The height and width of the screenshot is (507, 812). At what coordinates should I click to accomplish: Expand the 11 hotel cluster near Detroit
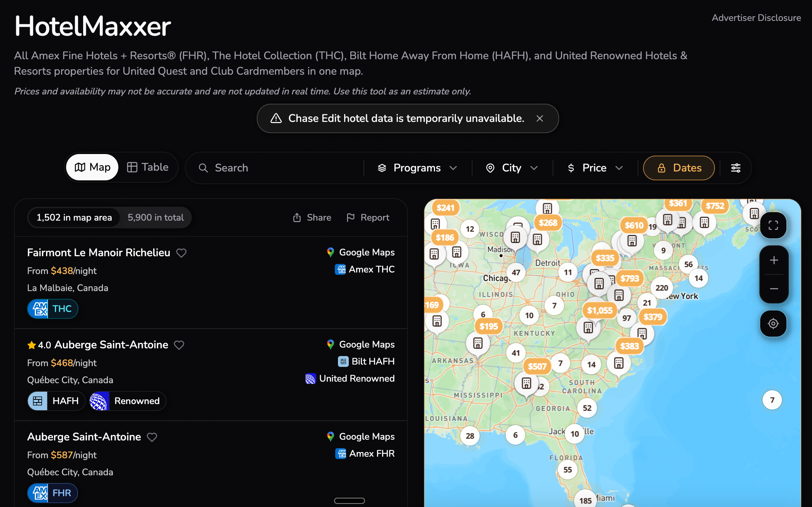568,272
